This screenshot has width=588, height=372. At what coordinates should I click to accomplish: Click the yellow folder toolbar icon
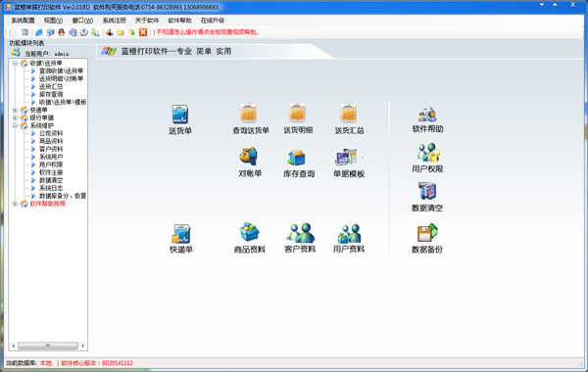point(121,32)
